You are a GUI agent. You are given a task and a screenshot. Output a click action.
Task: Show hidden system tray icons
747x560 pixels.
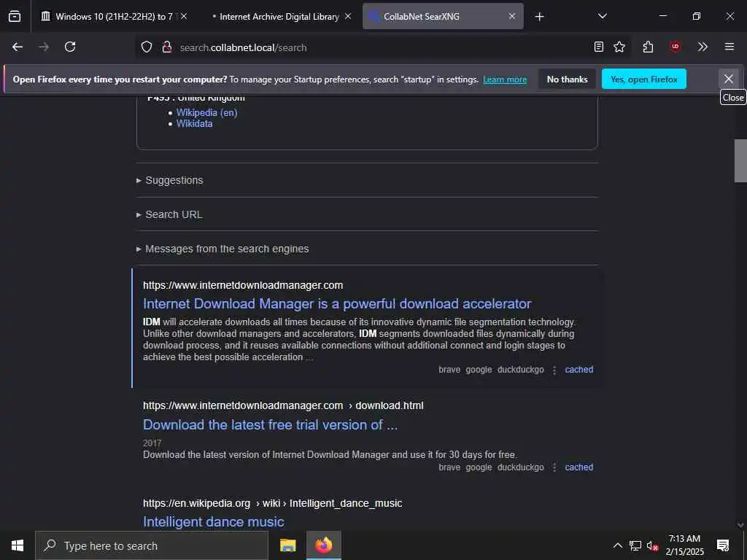click(x=617, y=545)
